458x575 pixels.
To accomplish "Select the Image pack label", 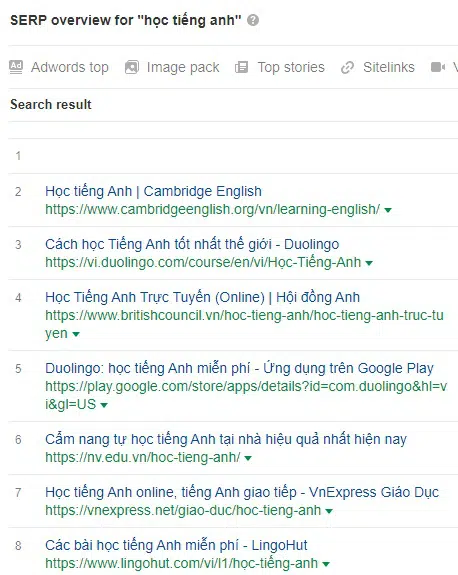I will (x=183, y=67).
